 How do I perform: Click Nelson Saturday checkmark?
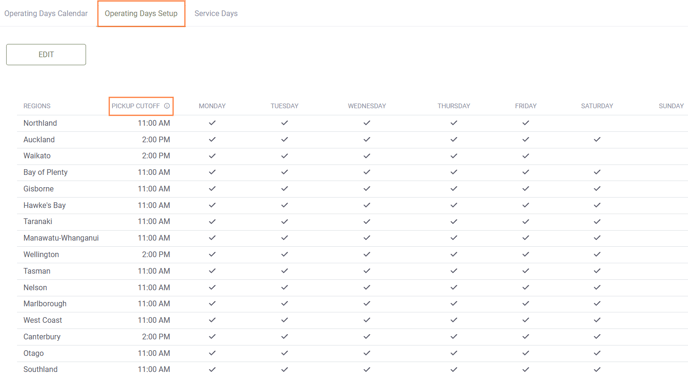(597, 287)
